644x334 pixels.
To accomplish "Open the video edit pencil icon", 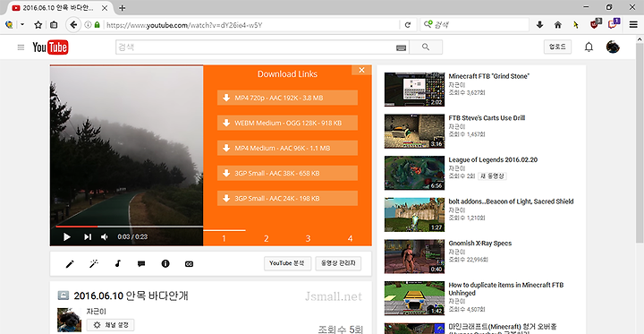I will point(71,264).
